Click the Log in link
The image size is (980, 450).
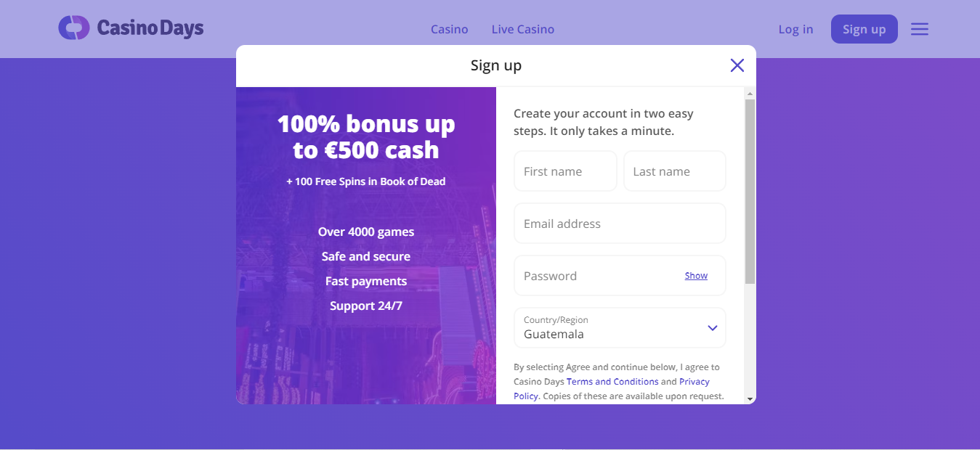tap(795, 29)
